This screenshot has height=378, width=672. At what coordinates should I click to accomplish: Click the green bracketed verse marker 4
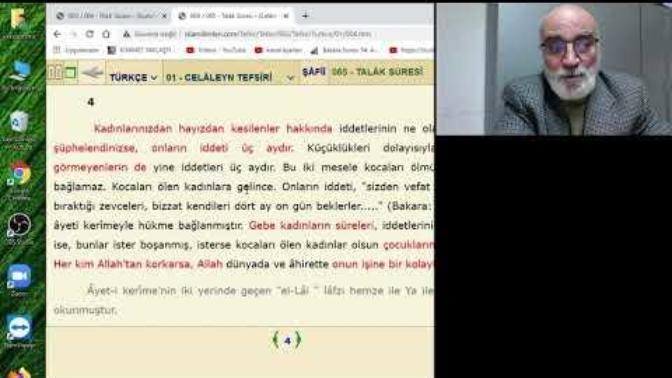[287, 341]
